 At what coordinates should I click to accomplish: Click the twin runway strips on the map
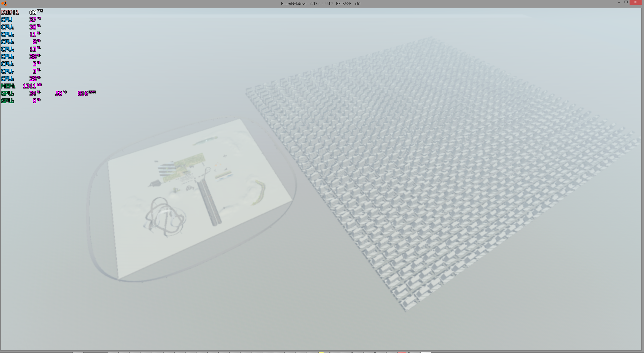pyautogui.click(x=209, y=203)
